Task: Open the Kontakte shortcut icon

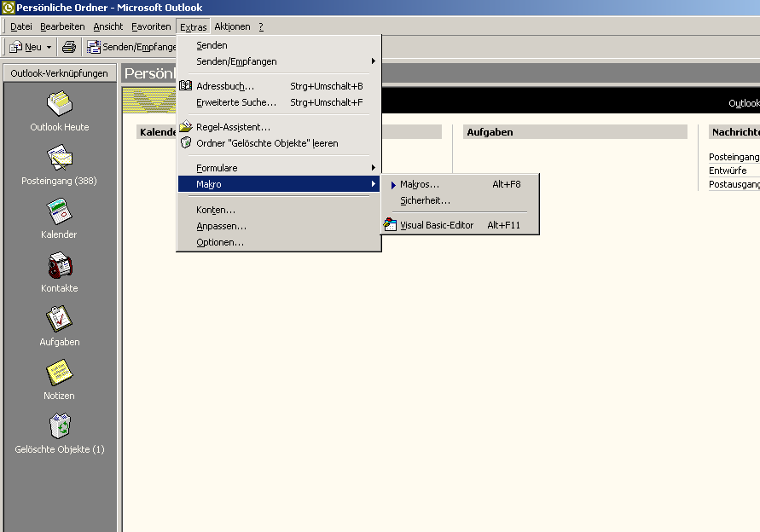Action: [x=59, y=264]
